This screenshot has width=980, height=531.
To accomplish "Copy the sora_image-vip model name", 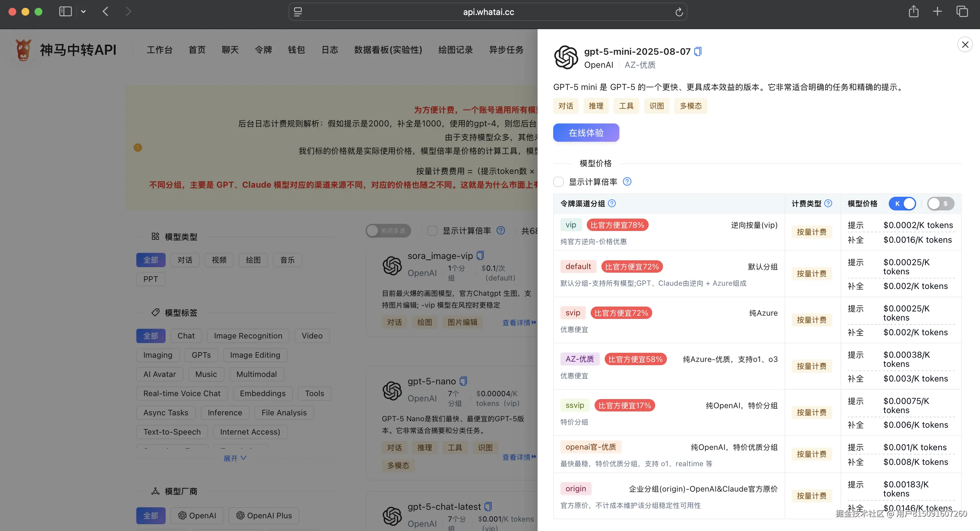I will pyautogui.click(x=480, y=256).
